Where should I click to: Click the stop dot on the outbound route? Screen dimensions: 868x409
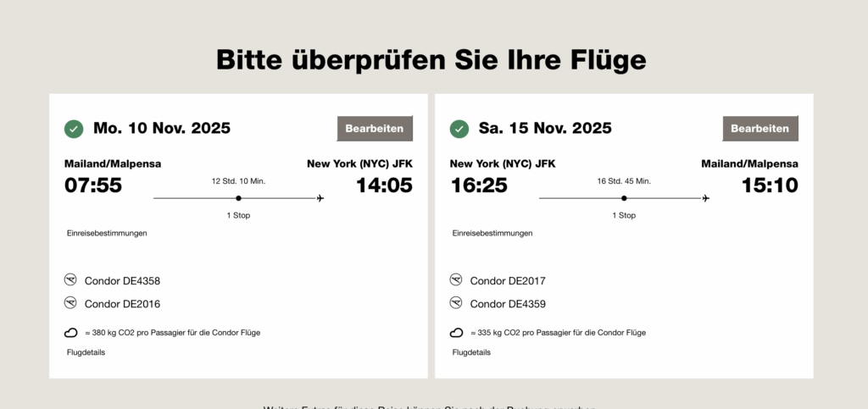pos(238,198)
